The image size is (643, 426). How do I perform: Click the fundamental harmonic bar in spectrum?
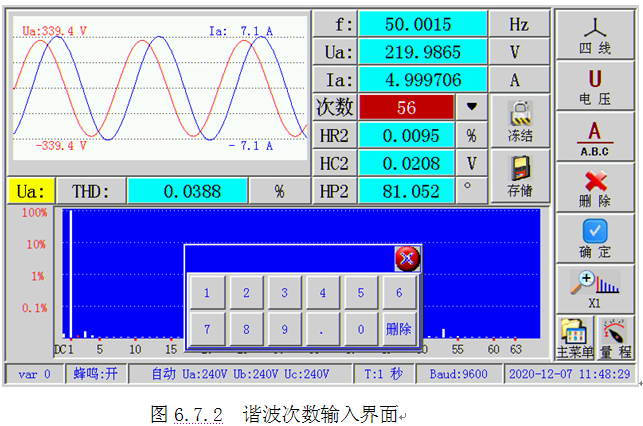(71, 274)
